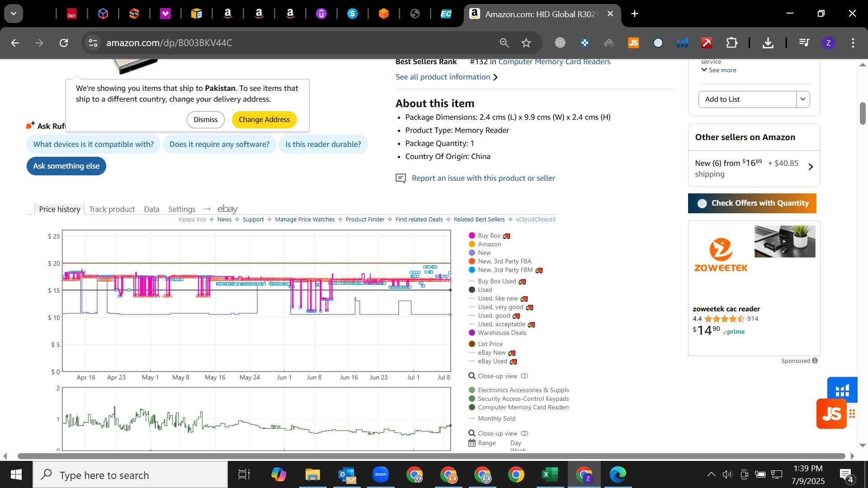Open the Keepa Settings tab
868x488 pixels.
[182, 209]
